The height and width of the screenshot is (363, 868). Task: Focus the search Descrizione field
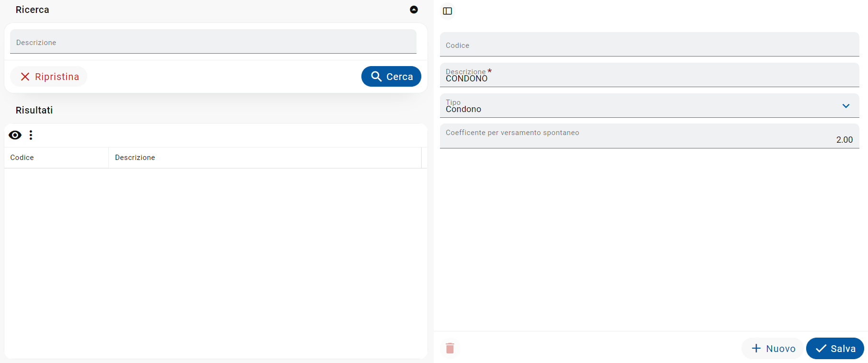click(x=213, y=42)
